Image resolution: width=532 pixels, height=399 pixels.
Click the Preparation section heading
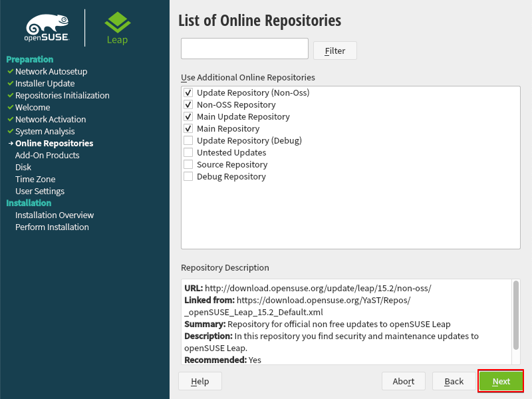[30, 59]
